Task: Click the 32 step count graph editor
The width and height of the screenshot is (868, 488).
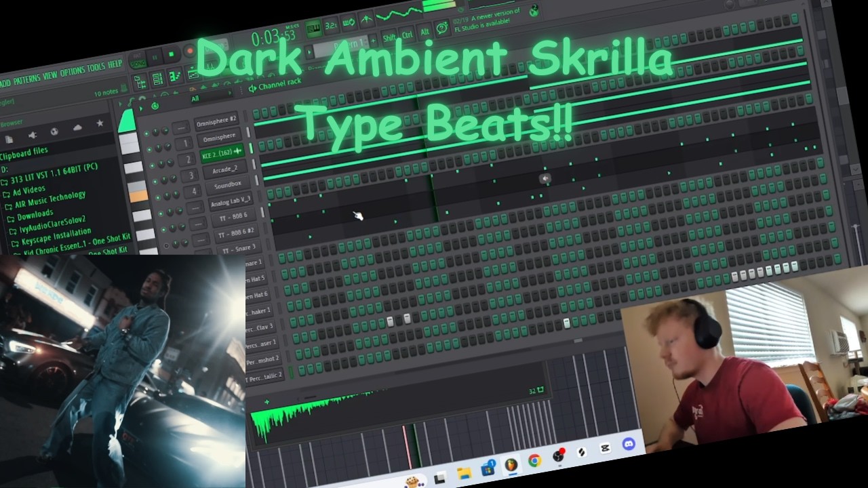Action: click(x=536, y=391)
